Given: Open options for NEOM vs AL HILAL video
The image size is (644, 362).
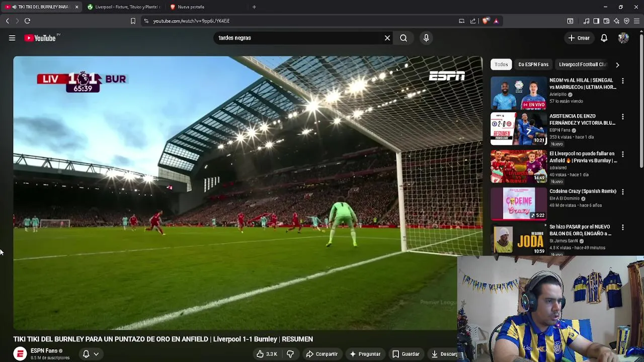Looking at the screenshot, I should (x=623, y=81).
